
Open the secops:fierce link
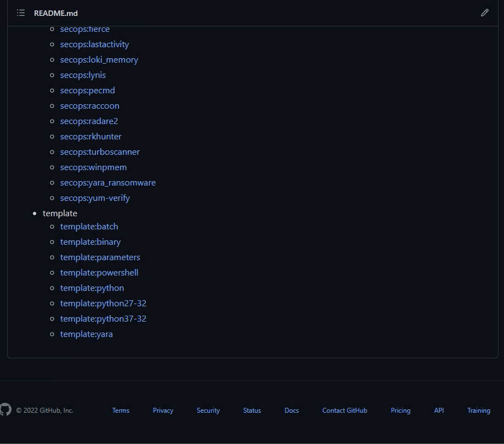coord(85,29)
